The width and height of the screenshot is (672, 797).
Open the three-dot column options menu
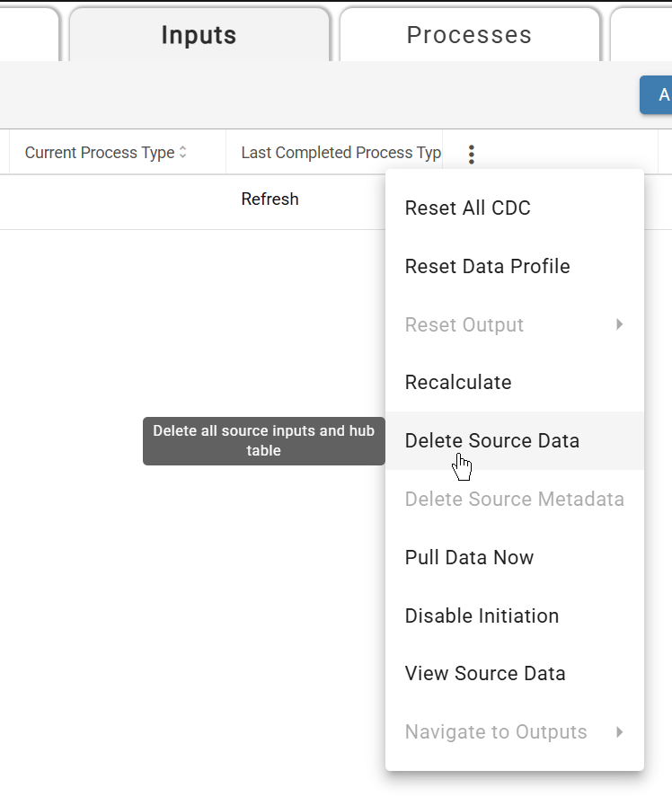click(472, 153)
